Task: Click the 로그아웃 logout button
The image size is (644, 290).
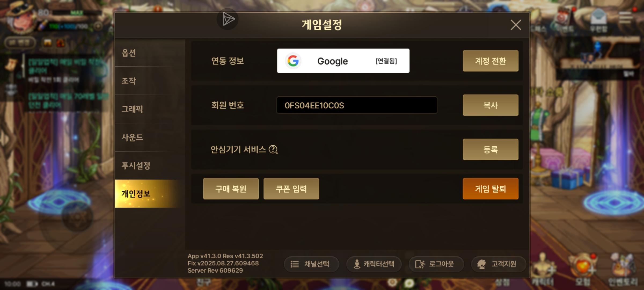Action: click(x=436, y=264)
